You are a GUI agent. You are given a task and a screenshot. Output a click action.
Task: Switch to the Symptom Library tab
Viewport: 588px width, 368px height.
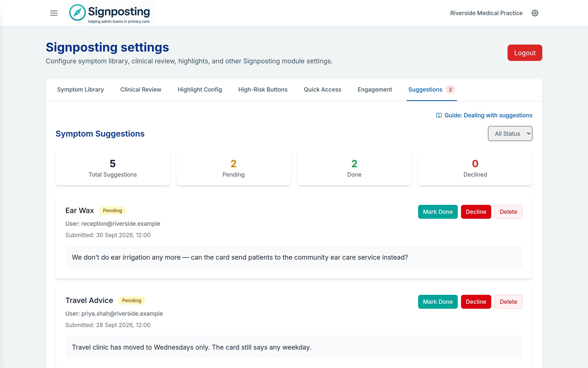[80, 90]
